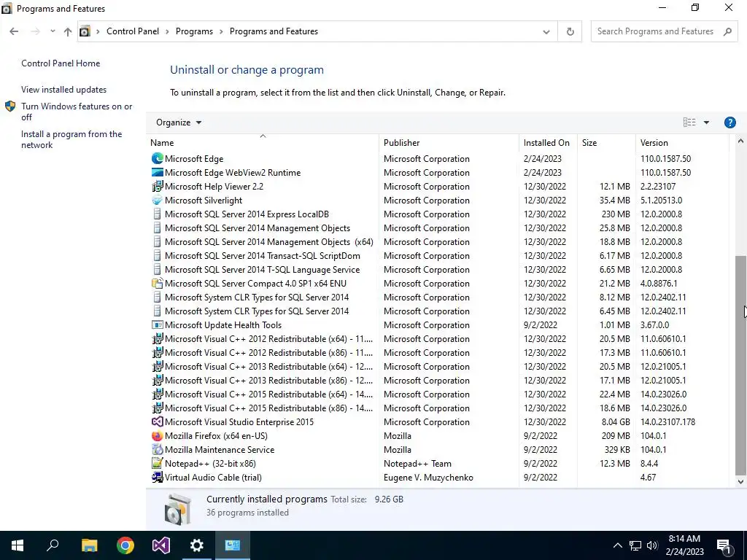Image resolution: width=747 pixels, height=560 pixels.
Task: Click the Programs breadcrumb
Action: click(194, 31)
